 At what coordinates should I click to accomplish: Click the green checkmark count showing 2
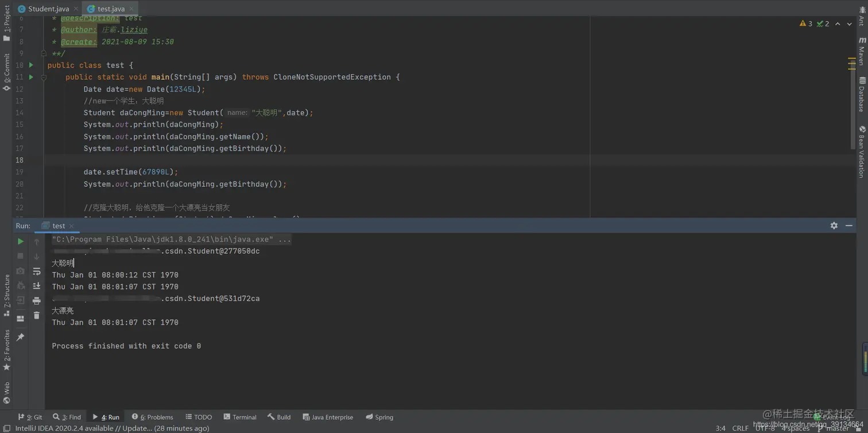(x=823, y=24)
